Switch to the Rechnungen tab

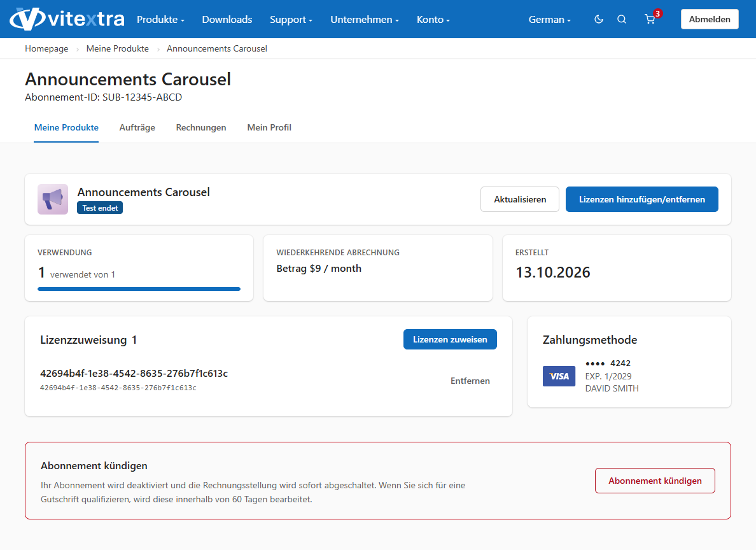click(x=201, y=127)
